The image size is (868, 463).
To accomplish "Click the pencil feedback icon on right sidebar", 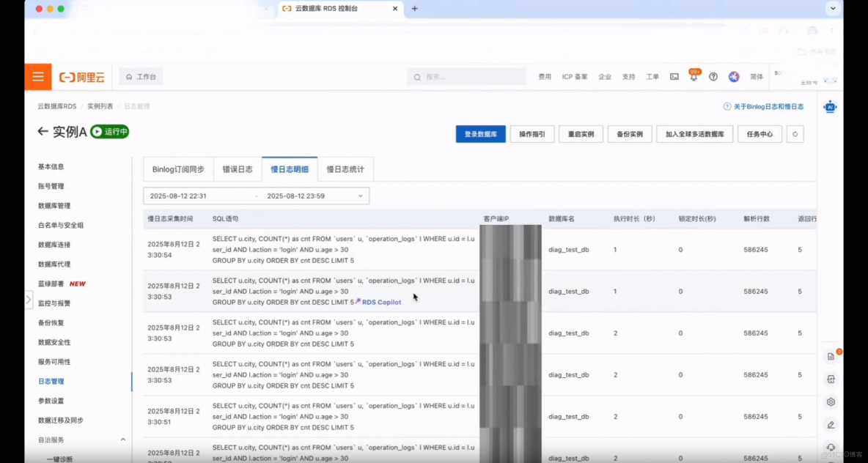I will (x=831, y=425).
